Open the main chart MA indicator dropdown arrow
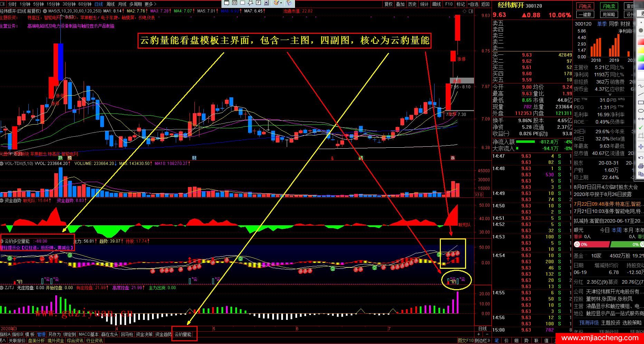644x344 pixels. click(x=45, y=11)
